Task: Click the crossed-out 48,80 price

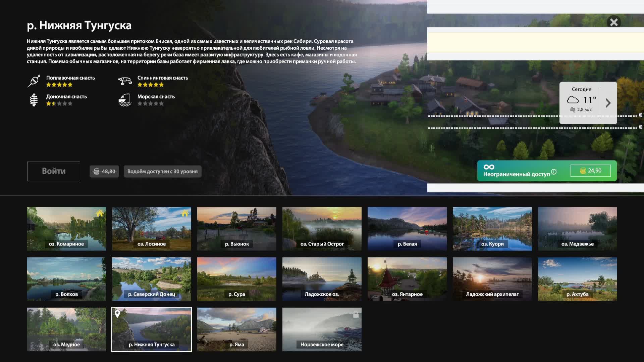Action: coord(104,171)
